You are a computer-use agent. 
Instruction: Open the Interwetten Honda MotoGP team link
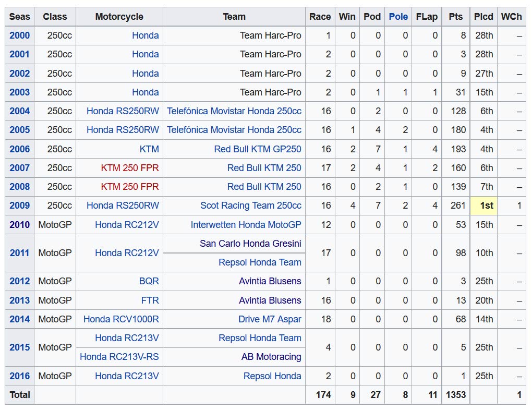(246, 225)
